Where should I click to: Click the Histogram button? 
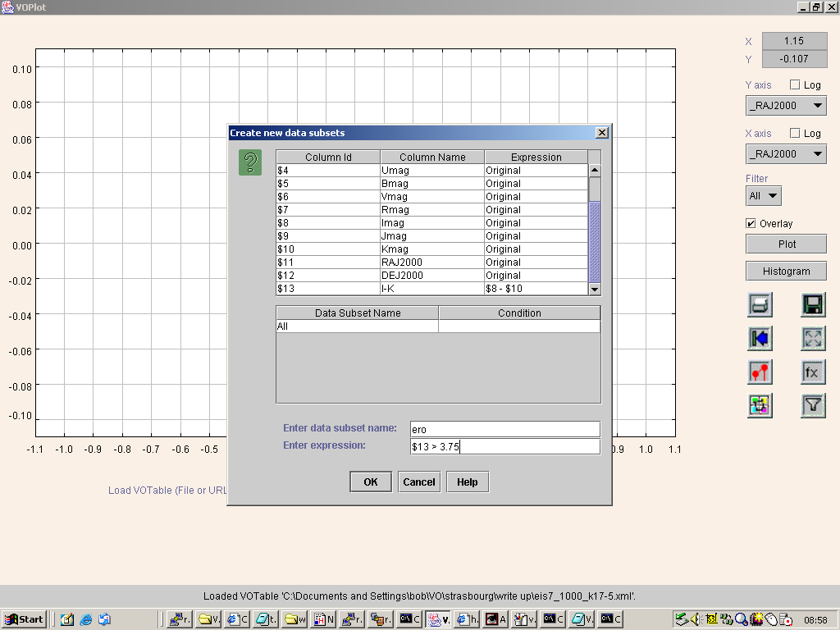(x=786, y=272)
